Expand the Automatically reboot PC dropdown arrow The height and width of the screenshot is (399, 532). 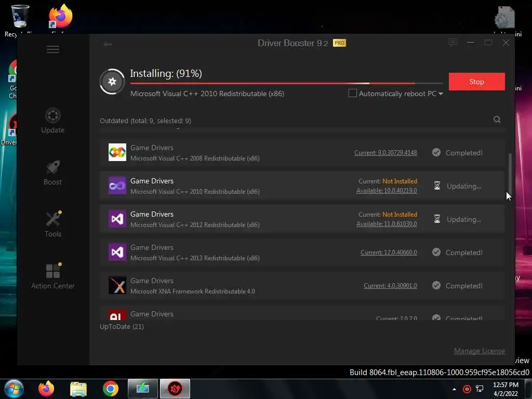[x=441, y=94]
